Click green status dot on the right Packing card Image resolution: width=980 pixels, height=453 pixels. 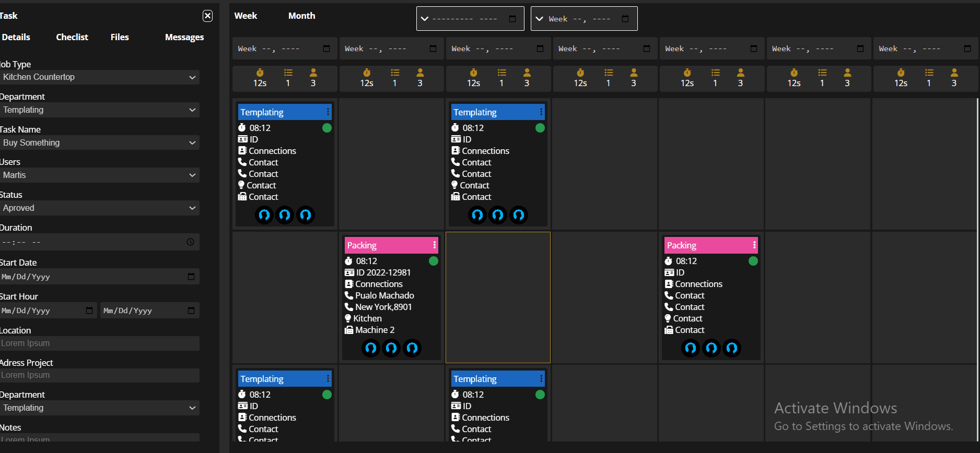pos(753,261)
